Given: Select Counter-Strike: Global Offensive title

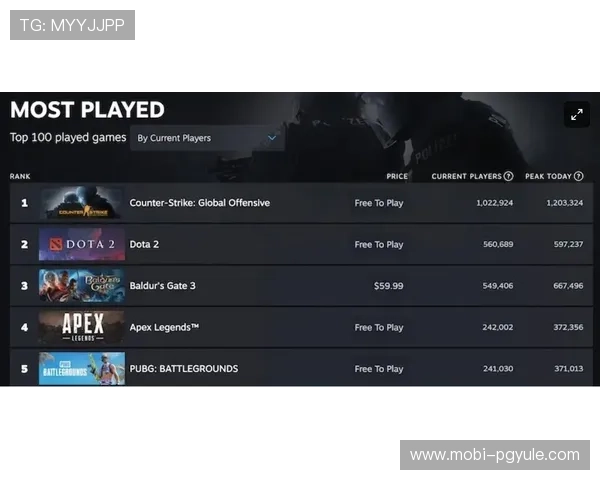Looking at the screenshot, I should [x=200, y=203].
